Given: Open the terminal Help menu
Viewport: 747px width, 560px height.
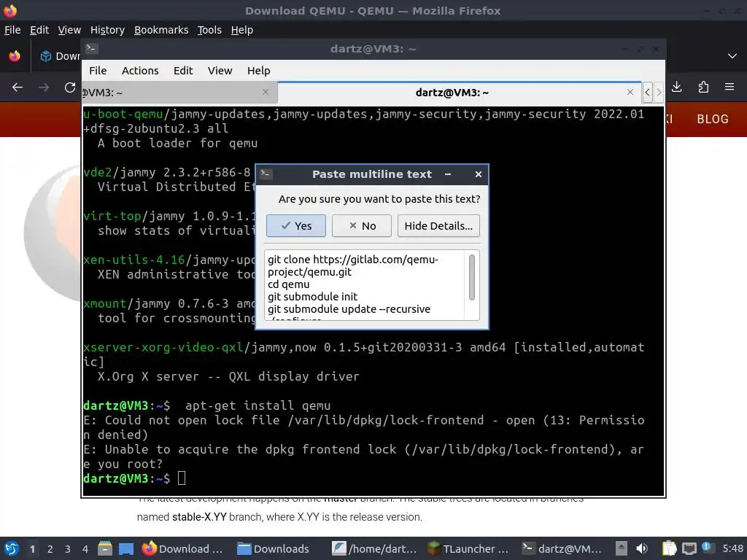Looking at the screenshot, I should [x=259, y=71].
